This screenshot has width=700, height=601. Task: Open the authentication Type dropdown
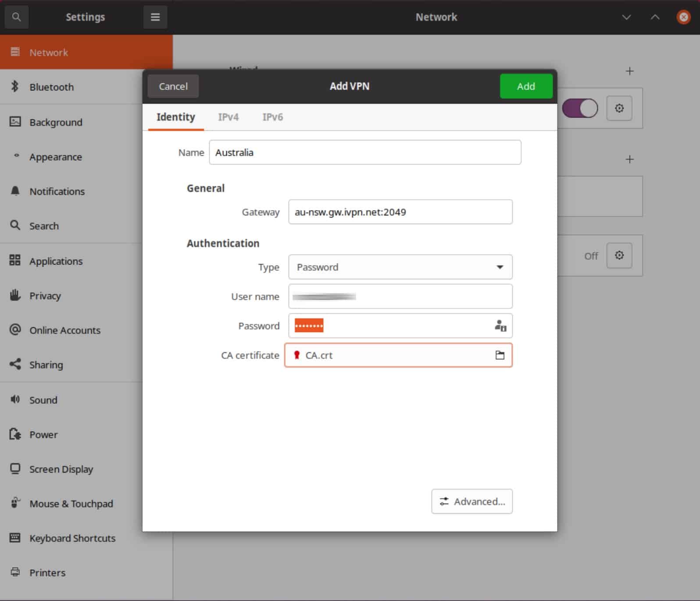400,267
